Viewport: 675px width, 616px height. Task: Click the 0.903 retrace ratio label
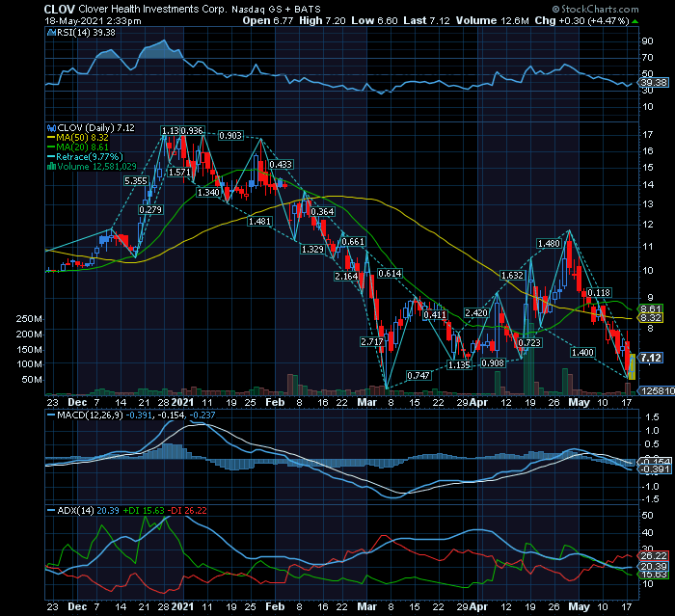230,136
